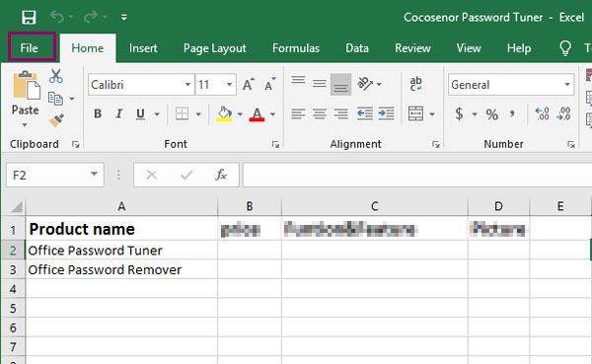Click the Increase Indent icon
592x364 pixels.
point(386,113)
